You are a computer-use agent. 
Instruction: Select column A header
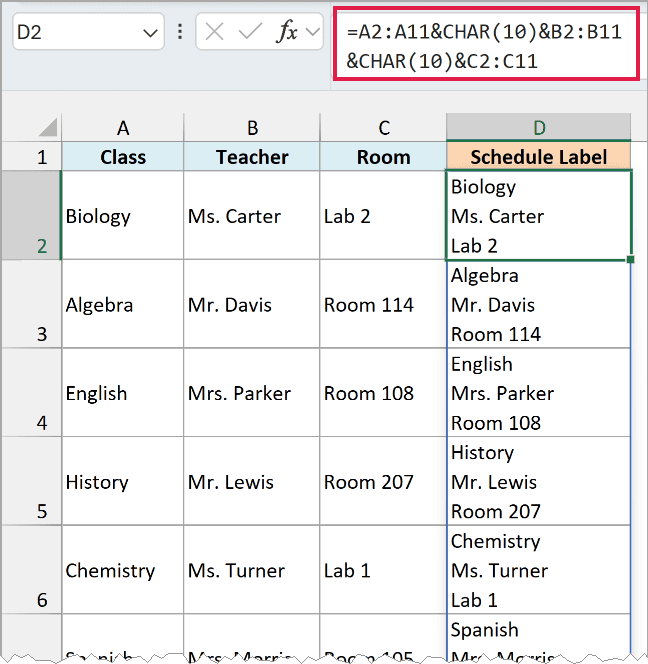point(123,128)
